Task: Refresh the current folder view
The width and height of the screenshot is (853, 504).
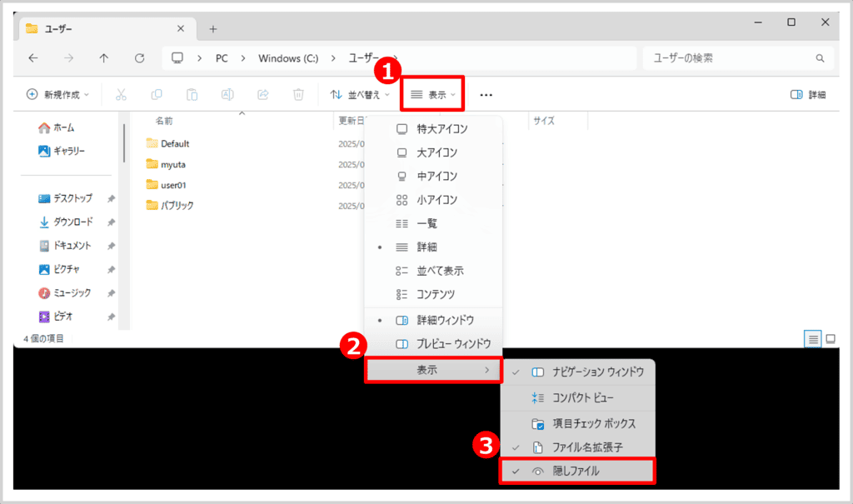Action: coord(140,58)
